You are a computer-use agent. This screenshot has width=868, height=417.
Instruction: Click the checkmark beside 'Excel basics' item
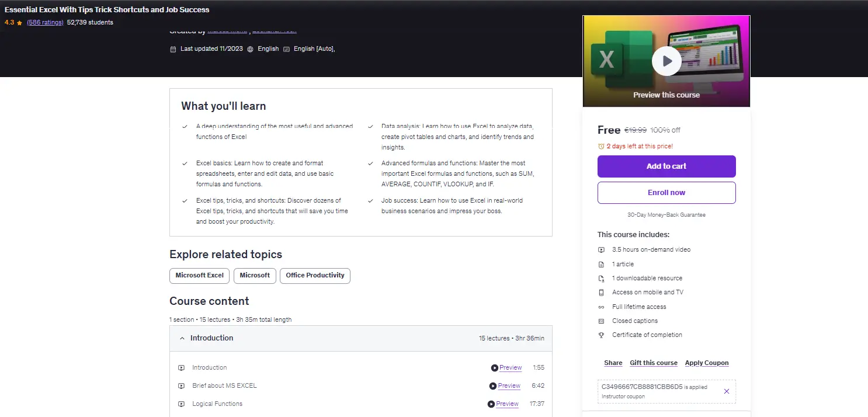(x=185, y=163)
